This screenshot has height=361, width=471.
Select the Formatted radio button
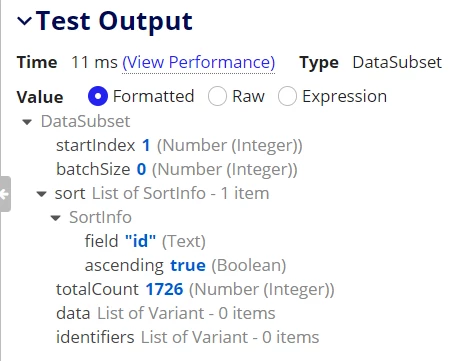(98, 96)
